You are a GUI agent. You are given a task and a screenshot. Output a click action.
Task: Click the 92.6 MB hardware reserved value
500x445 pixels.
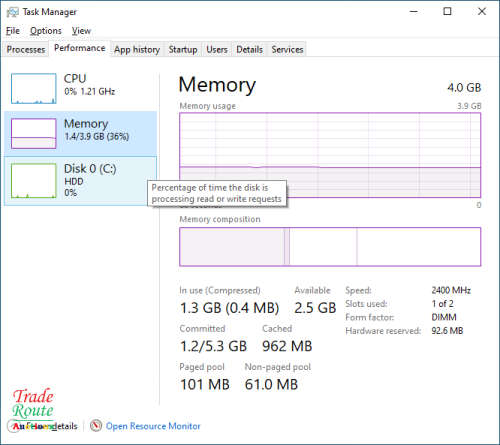click(447, 331)
